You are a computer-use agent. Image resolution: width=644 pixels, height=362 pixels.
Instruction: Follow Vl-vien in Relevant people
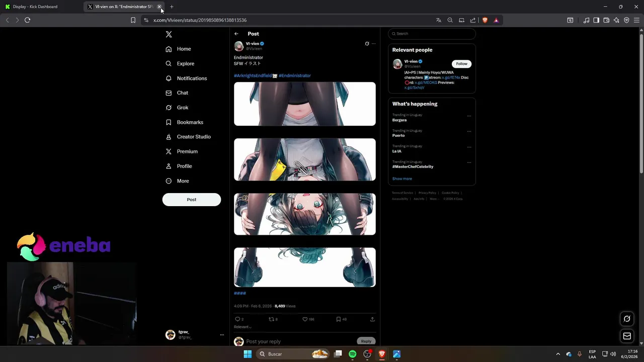[461, 64]
